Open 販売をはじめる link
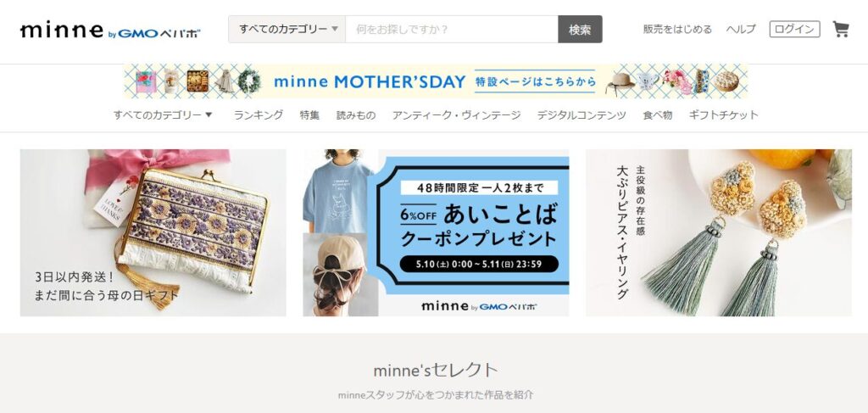868x413 pixels. pos(677,30)
